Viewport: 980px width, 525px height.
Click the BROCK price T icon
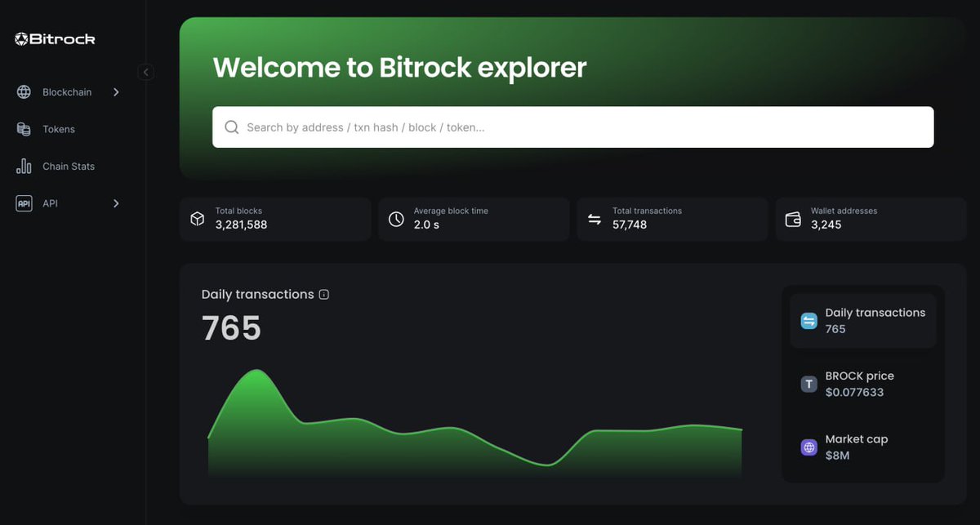pos(808,384)
